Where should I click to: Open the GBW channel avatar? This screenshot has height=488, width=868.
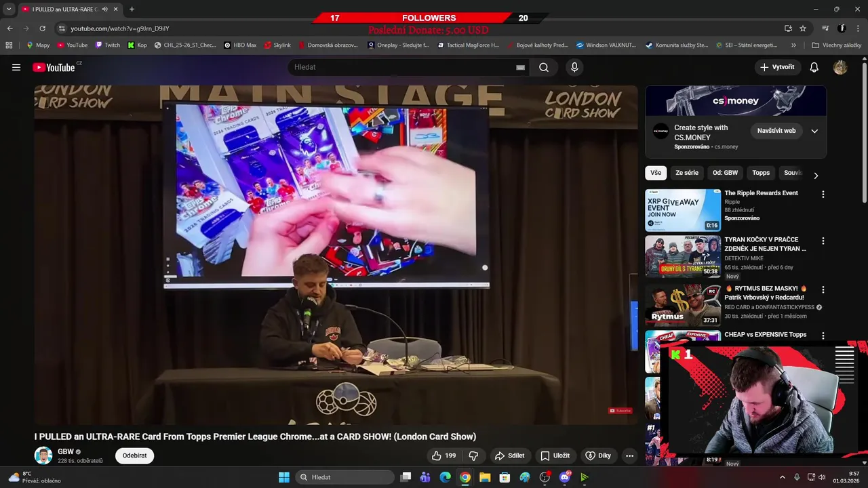click(x=43, y=455)
